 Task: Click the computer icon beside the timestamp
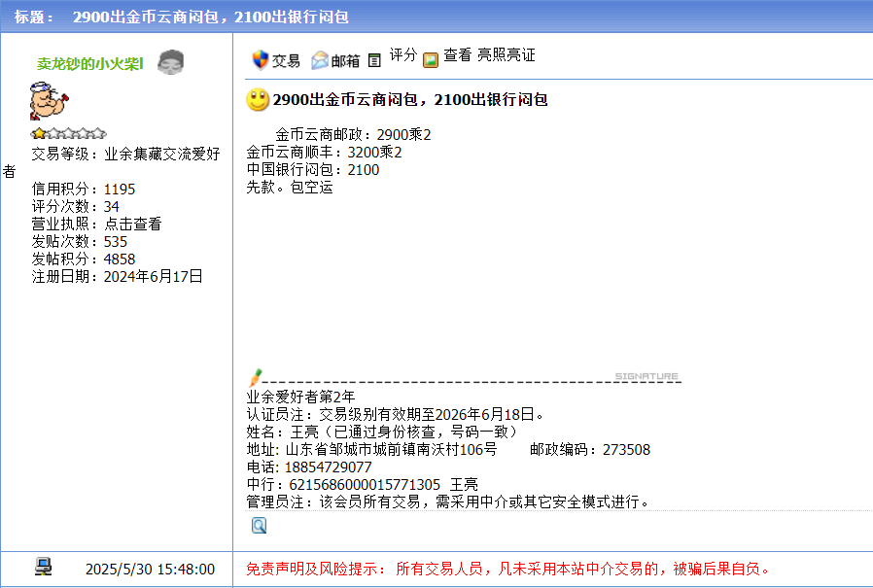click(43, 568)
